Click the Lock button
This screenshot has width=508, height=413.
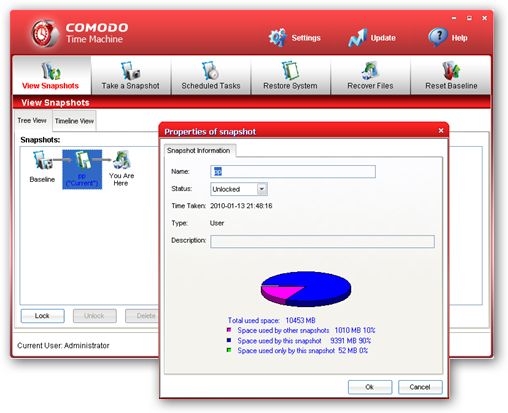(x=42, y=316)
